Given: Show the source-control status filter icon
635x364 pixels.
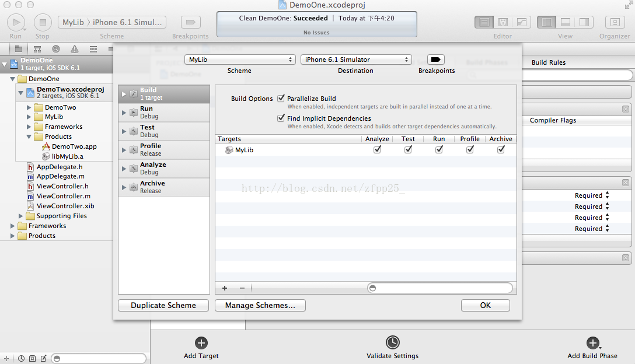Looking at the screenshot, I should 33,358.
